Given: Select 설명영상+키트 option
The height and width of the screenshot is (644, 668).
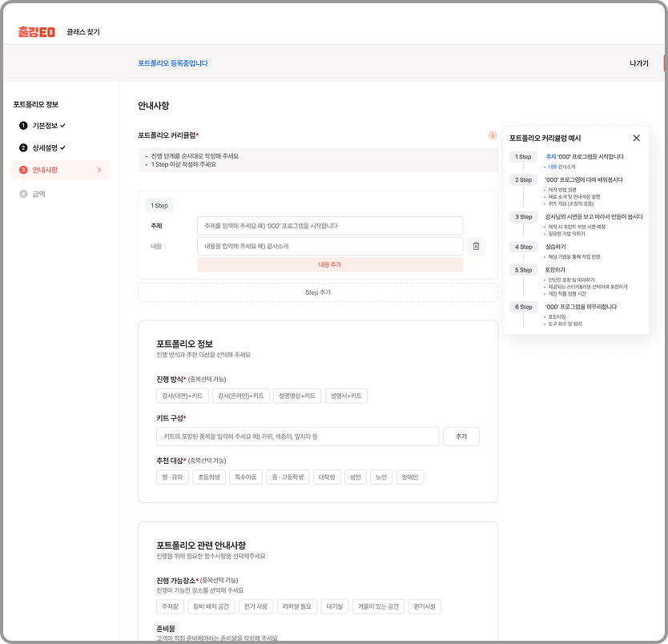Looking at the screenshot, I should pyautogui.click(x=297, y=396).
